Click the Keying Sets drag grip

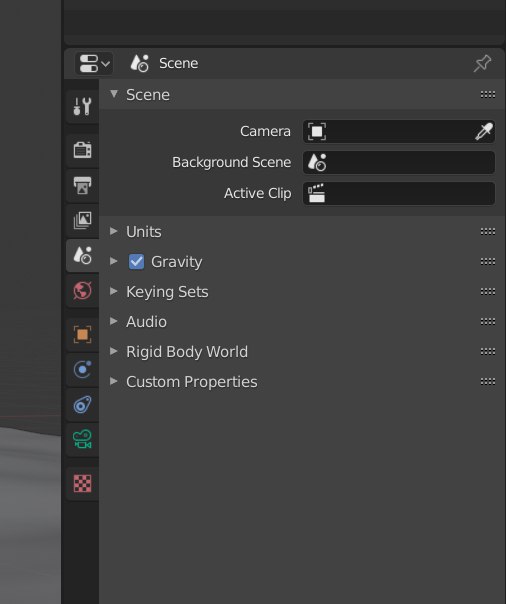[488, 292]
